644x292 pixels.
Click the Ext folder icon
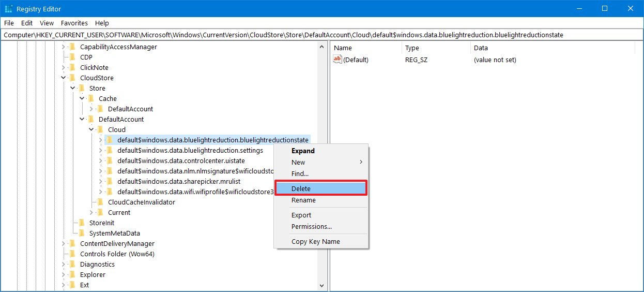point(72,285)
